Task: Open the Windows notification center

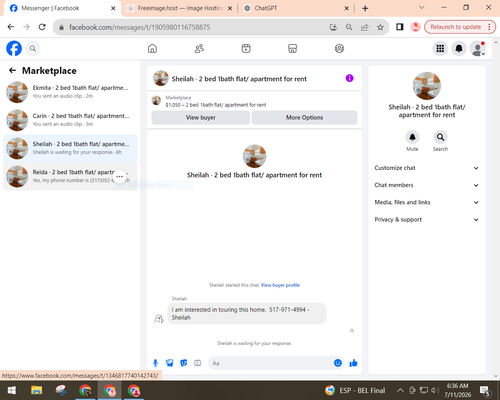Action: point(484,390)
